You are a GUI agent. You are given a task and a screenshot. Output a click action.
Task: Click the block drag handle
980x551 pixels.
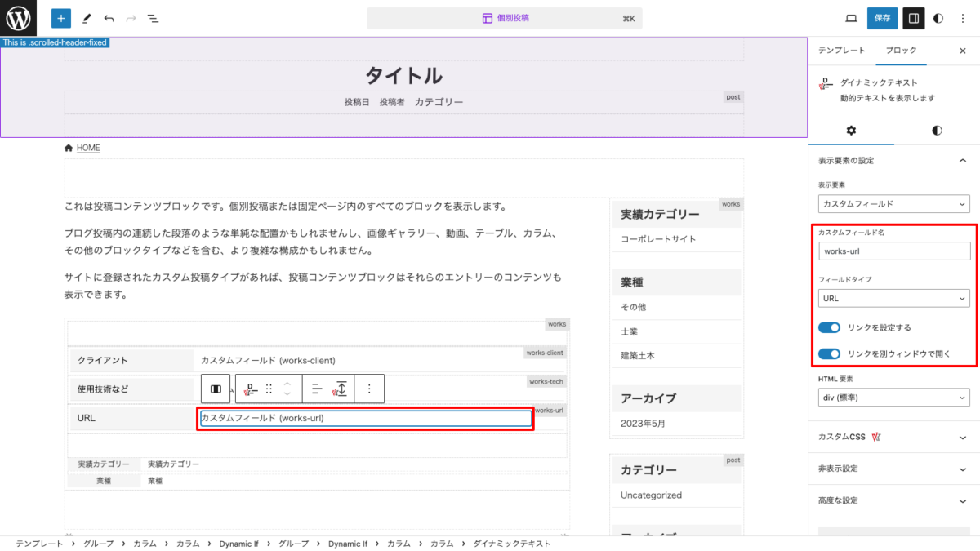[x=269, y=389]
